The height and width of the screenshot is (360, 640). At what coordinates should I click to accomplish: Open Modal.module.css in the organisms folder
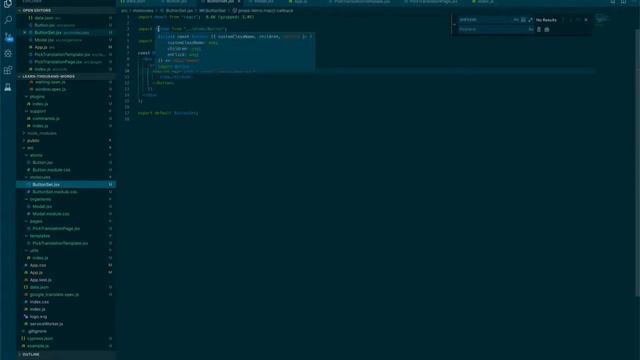click(x=65, y=214)
